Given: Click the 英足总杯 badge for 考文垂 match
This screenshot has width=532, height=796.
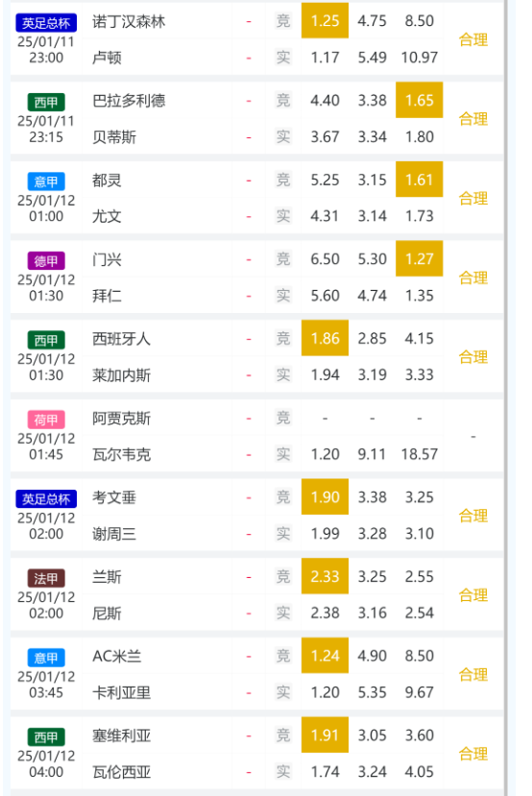Looking at the screenshot, I should (x=46, y=499).
